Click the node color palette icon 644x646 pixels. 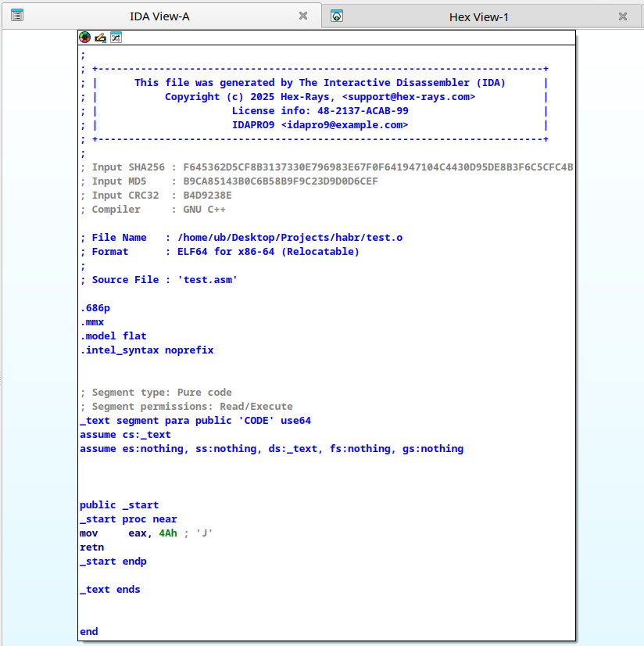pyautogui.click(x=85, y=38)
